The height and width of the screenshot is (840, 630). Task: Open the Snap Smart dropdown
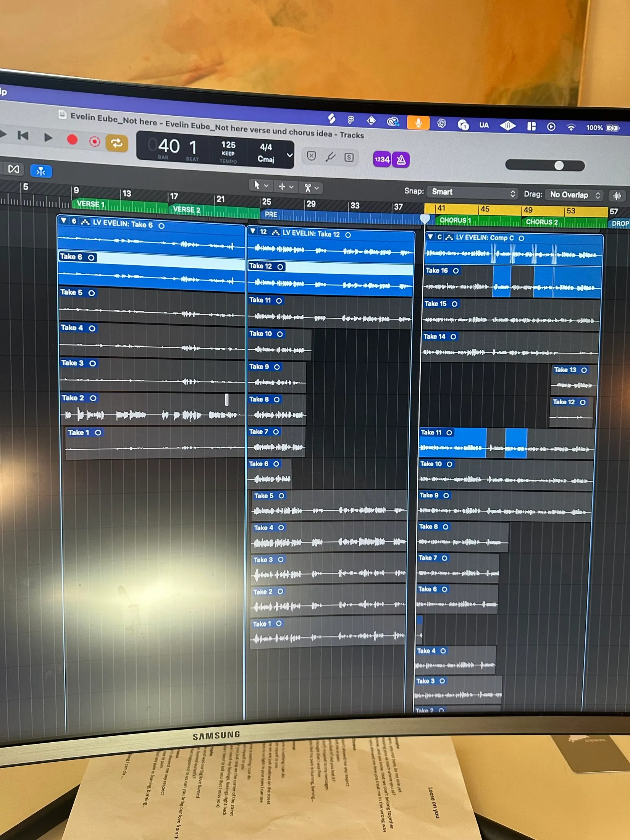tap(473, 193)
